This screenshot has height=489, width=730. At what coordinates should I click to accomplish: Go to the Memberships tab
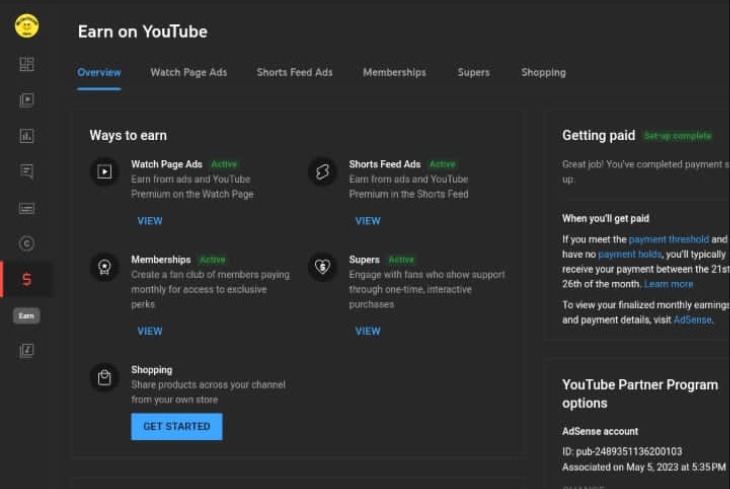(394, 72)
